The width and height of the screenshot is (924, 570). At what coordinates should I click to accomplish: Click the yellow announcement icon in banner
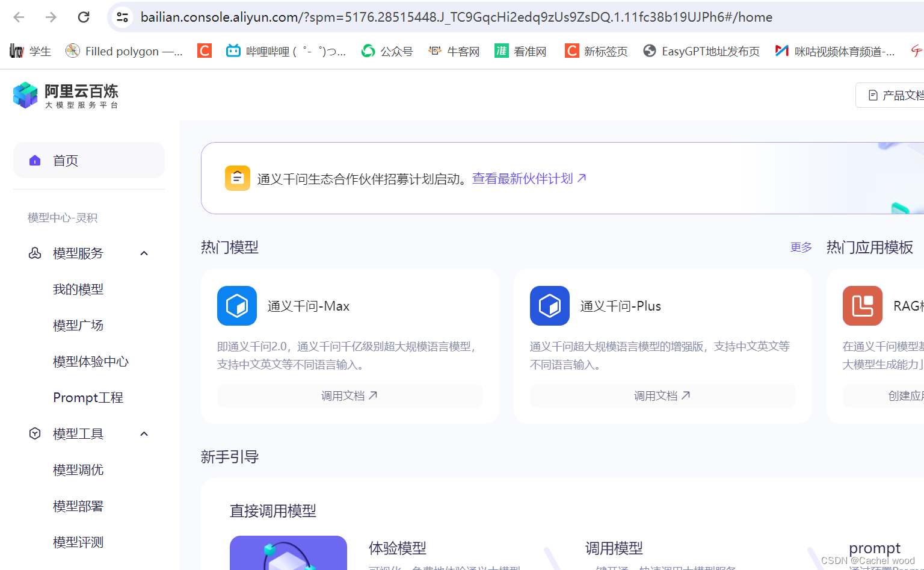point(238,178)
